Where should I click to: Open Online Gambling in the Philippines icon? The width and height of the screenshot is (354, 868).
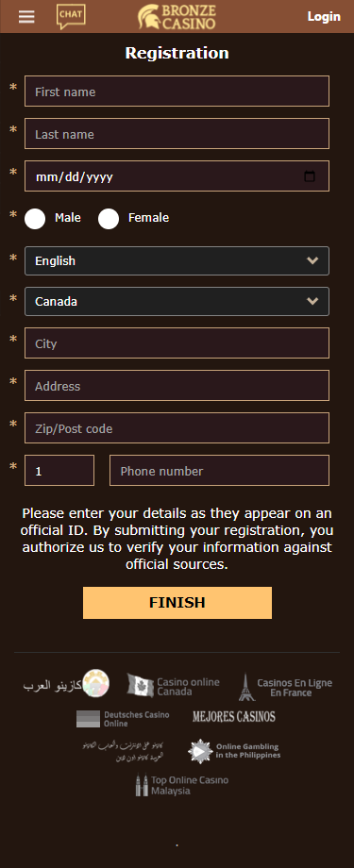point(200,751)
